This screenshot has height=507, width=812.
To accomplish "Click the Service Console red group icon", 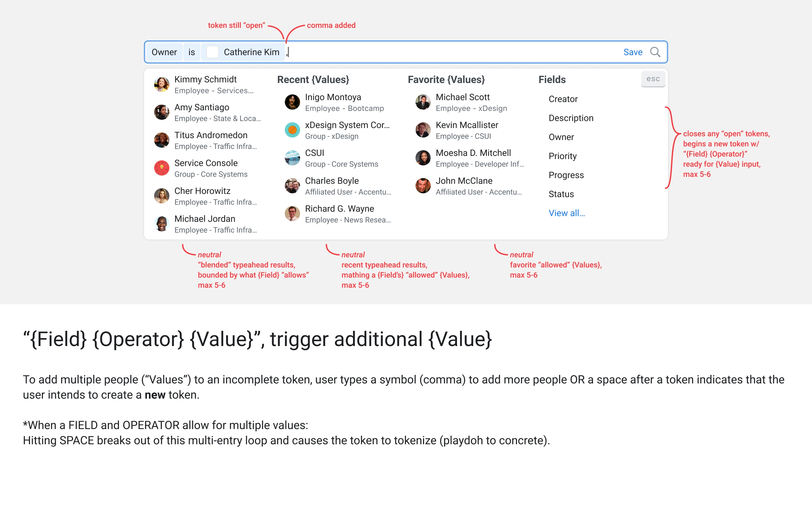I will point(161,168).
